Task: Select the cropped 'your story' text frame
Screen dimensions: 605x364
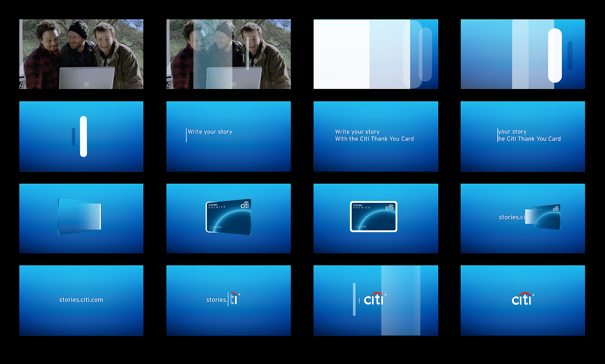Action: (523, 136)
